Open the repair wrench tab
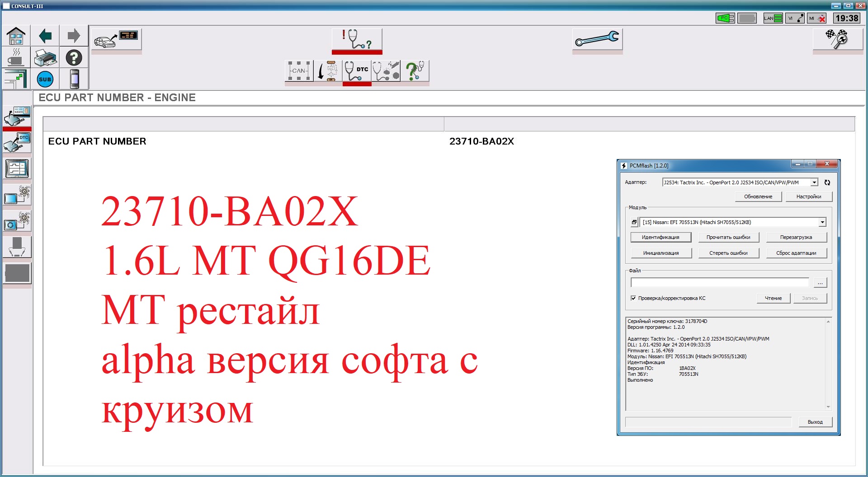Image resolution: width=868 pixels, height=477 pixels. [597, 40]
